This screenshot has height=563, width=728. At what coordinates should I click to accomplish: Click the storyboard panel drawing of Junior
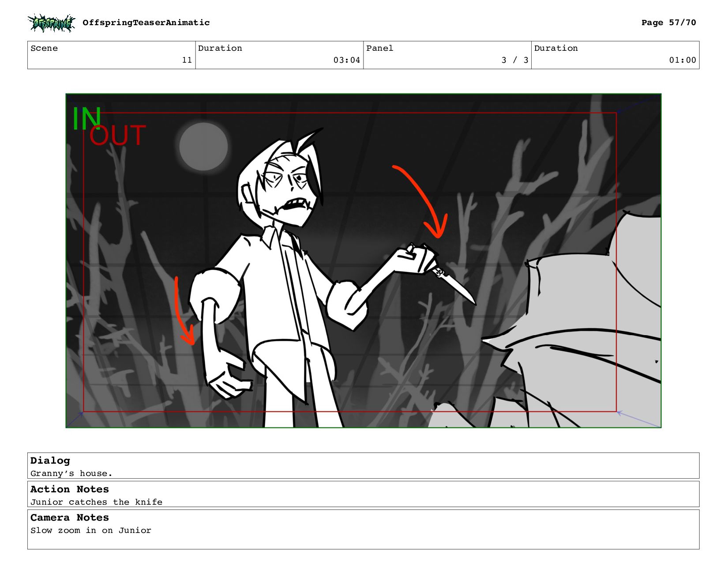pos(364,261)
